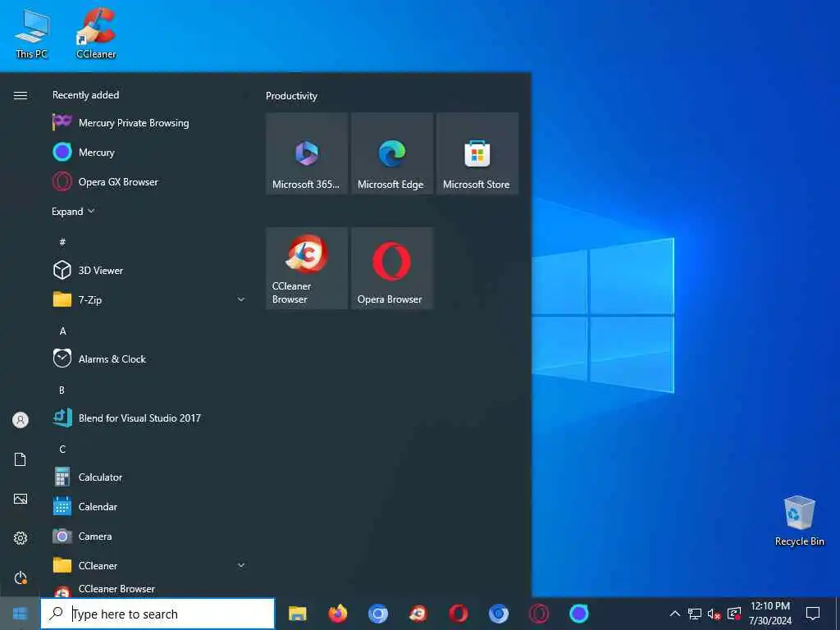The image size is (840, 630).
Task: Open the Microsoft Store tile
Action: pyautogui.click(x=477, y=153)
